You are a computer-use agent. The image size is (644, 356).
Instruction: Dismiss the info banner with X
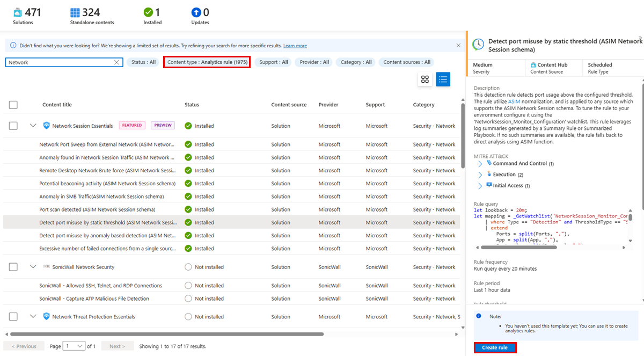click(x=458, y=46)
